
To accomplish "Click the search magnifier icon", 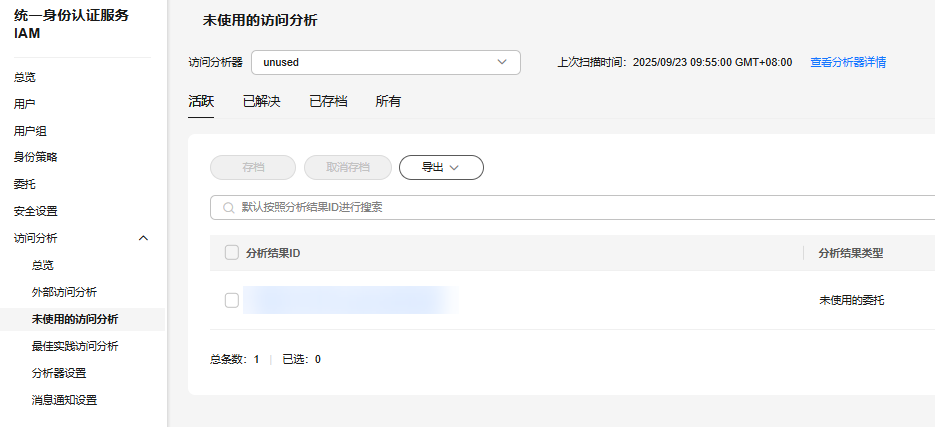I will (228, 208).
